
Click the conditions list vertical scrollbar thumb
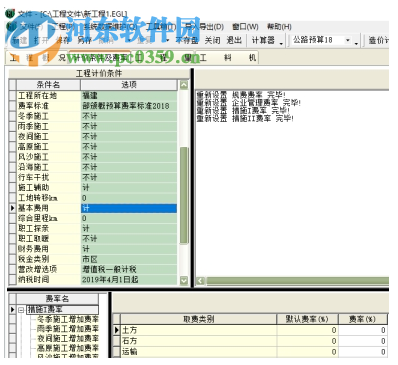tap(184, 195)
